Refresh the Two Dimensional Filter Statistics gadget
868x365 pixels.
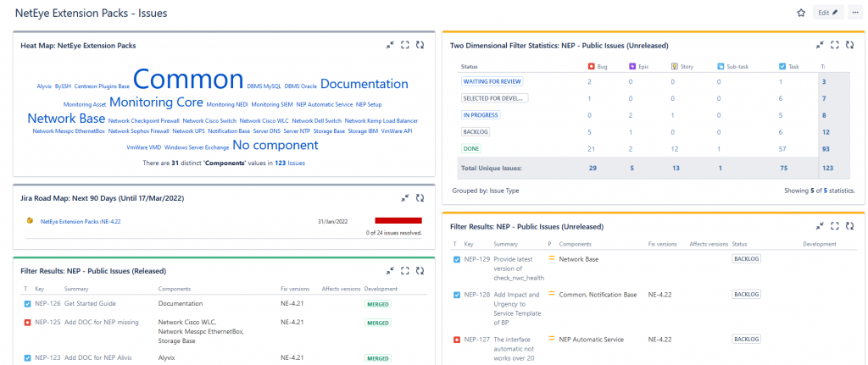click(849, 46)
